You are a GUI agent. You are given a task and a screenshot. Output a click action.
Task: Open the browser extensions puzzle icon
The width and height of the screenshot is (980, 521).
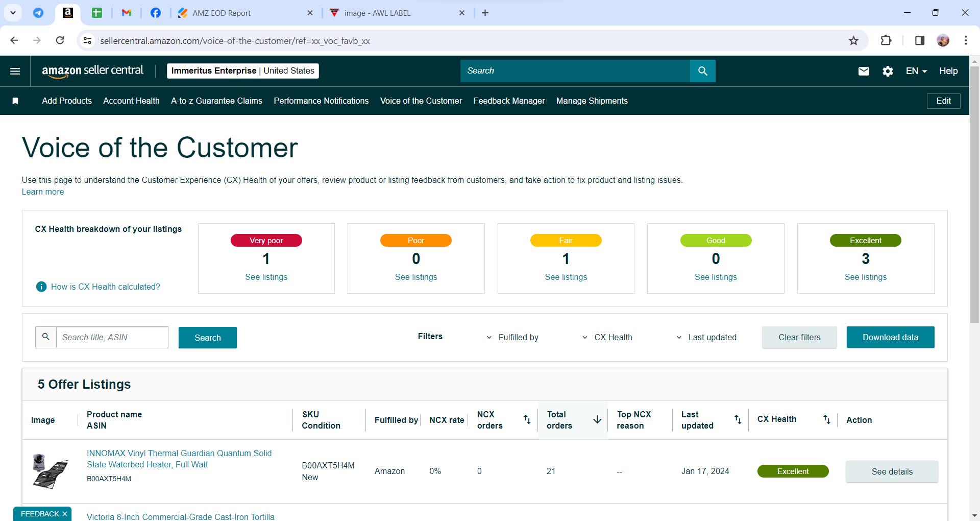pyautogui.click(x=886, y=41)
